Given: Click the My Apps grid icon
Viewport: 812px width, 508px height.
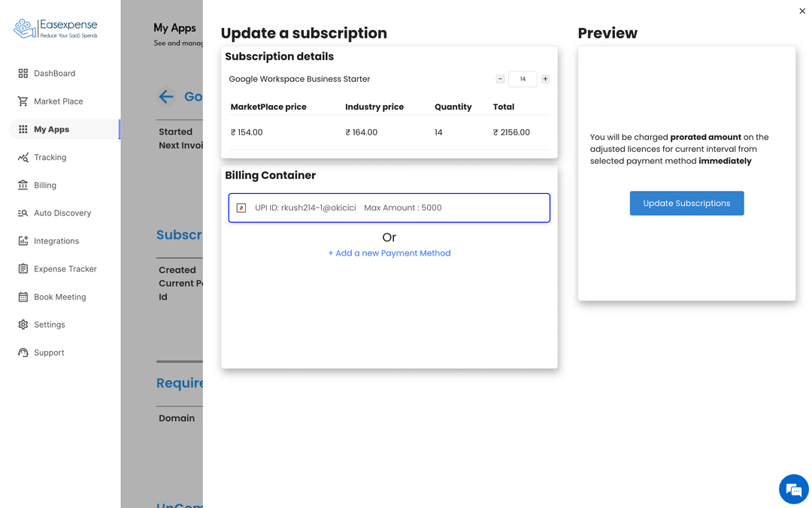Looking at the screenshot, I should point(23,129).
